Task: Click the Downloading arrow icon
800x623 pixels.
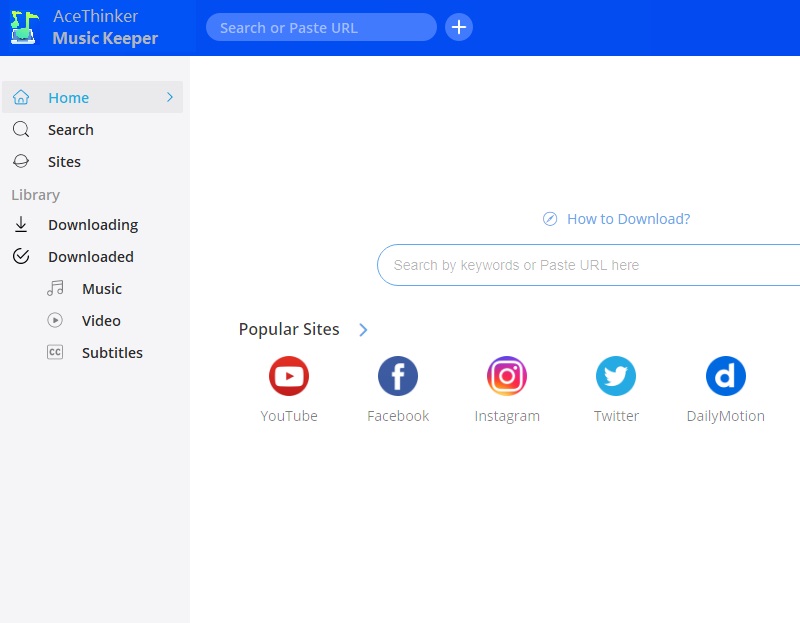Action: click(21, 225)
